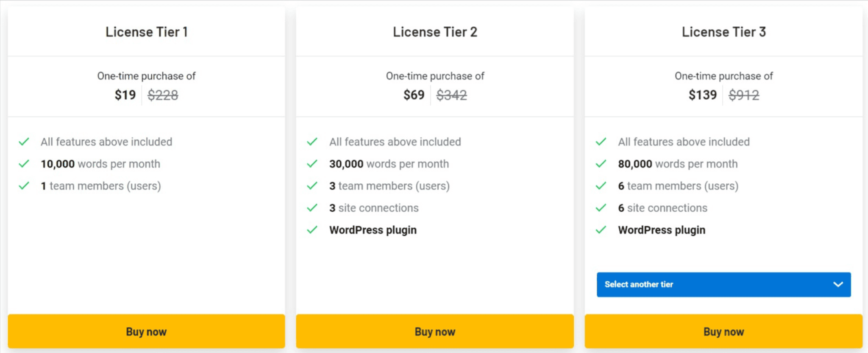This screenshot has width=868, height=353.
Task: Click checkmark beside 6 team members
Action: coord(601,186)
